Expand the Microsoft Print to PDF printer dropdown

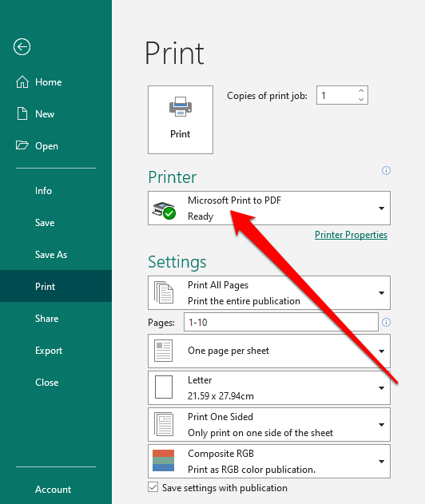point(381,208)
